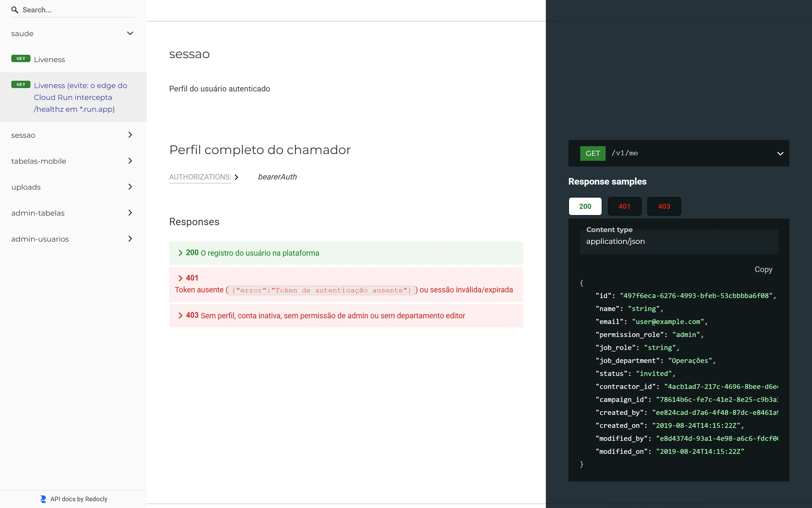Viewport: 812px width, 508px height.
Task: Click the "email" value user@example.com
Action: (668, 321)
